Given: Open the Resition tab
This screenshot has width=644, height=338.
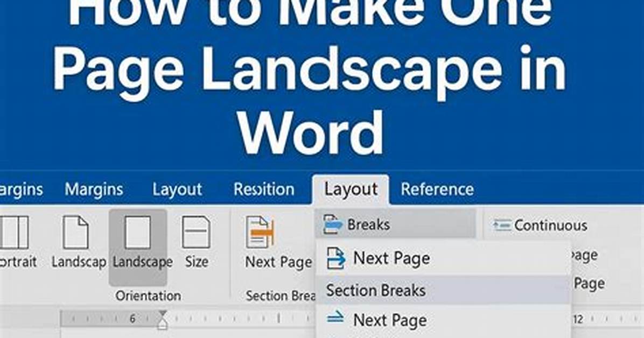Looking at the screenshot, I should point(264,189).
